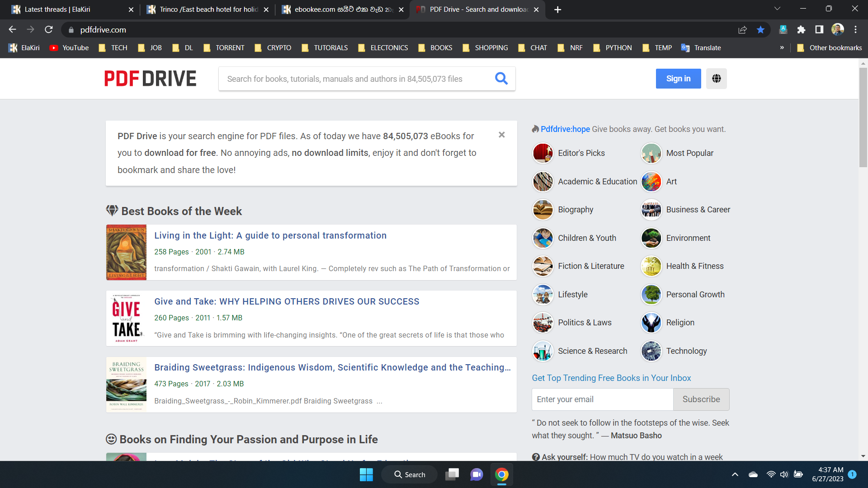Switch to the Trinco East beach hotel tab
Image resolution: width=868 pixels, height=488 pixels.
pyautogui.click(x=208, y=9)
